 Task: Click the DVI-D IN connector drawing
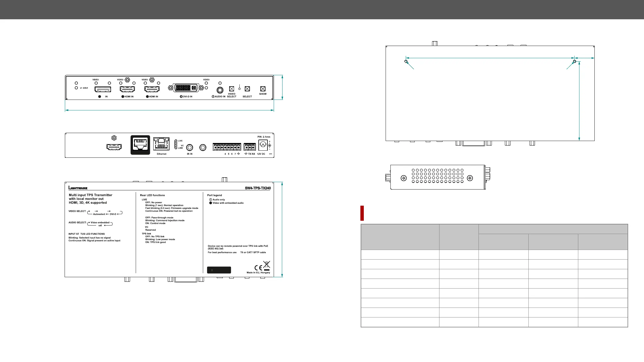tap(186, 88)
